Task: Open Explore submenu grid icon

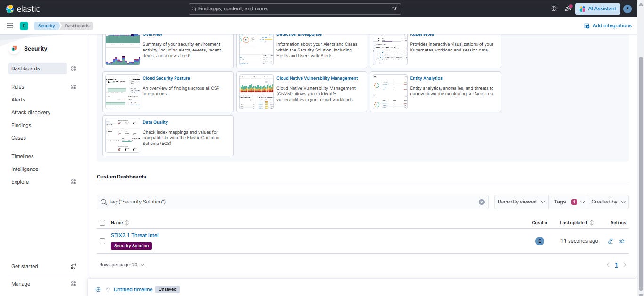Action: tap(74, 182)
